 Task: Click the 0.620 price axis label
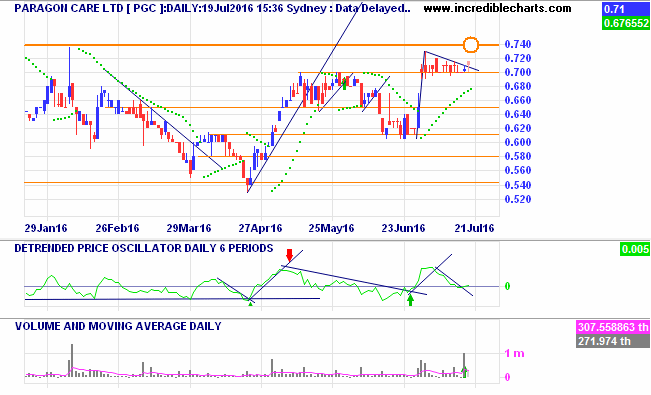pyautogui.click(x=518, y=128)
